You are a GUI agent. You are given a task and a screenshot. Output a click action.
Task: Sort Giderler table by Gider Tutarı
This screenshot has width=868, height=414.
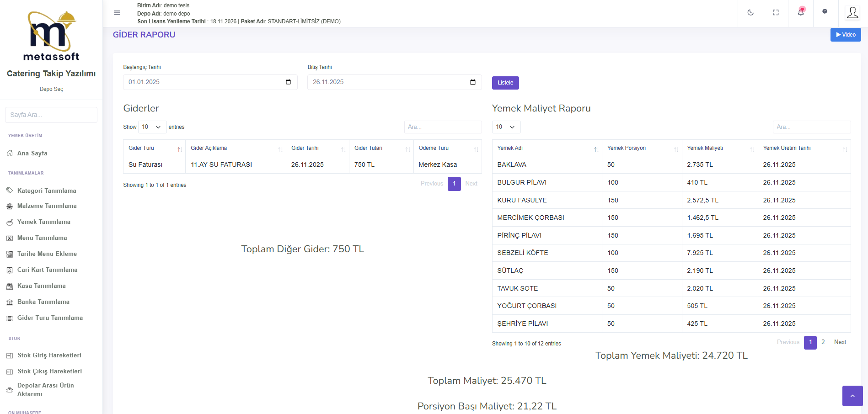(x=380, y=148)
